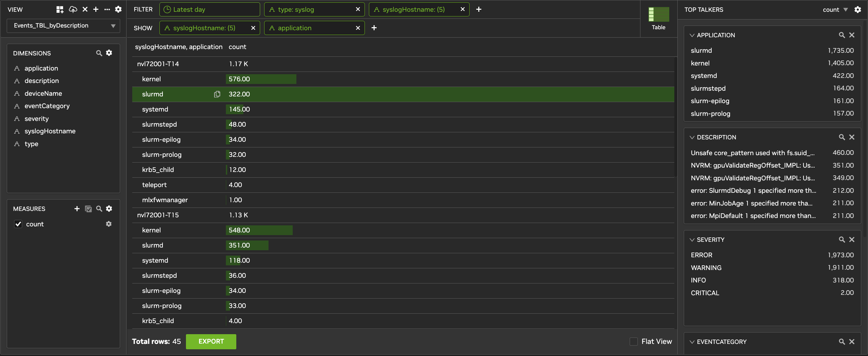This screenshot has height=356, width=868.
Task: Add a new SHOW dimension with the plus button
Action: [x=374, y=28]
